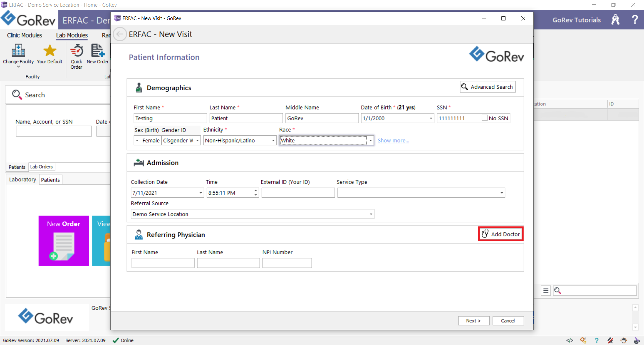Click the Online status indicator
644x345 pixels.
tap(123, 340)
